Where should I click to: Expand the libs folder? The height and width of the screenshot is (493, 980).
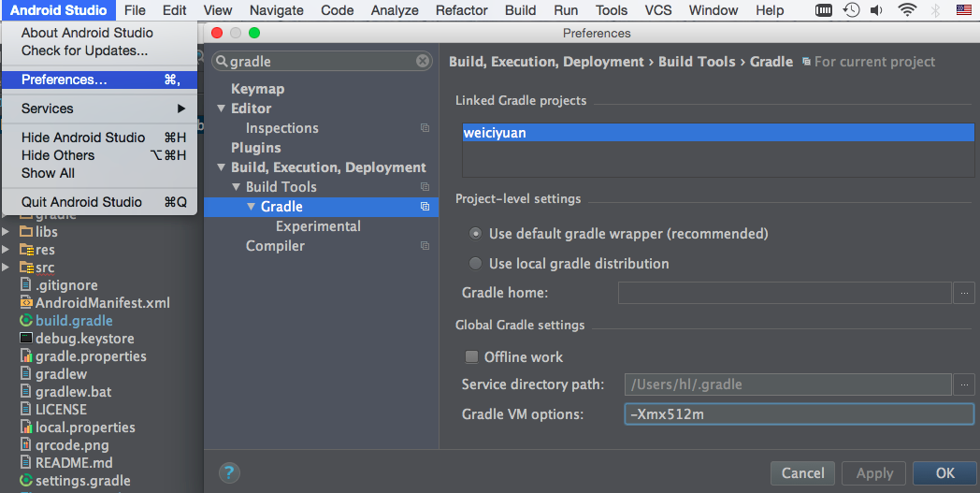(x=6, y=231)
